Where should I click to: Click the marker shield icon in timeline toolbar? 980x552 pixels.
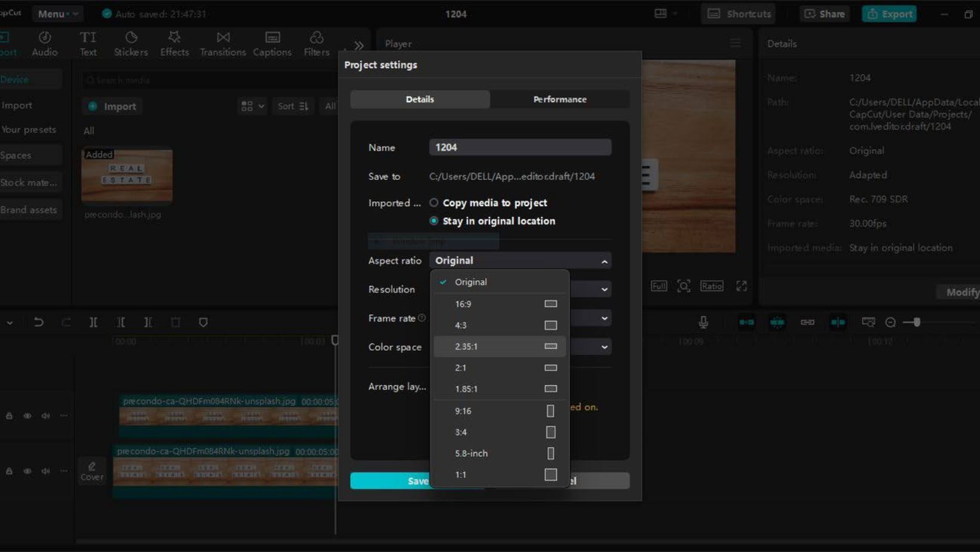point(203,322)
